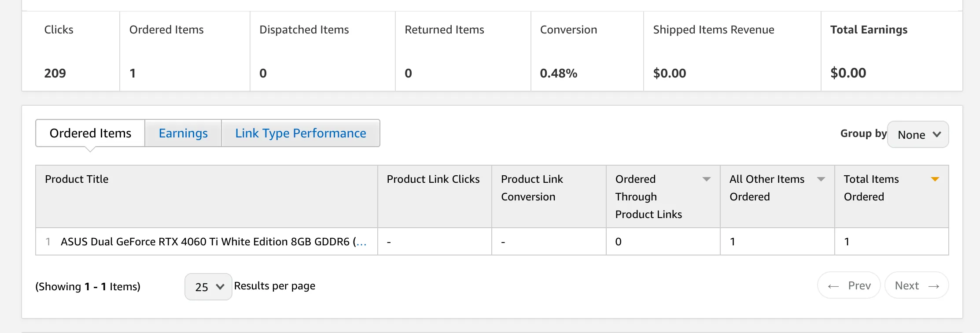This screenshot has width=980, height=333.
Task: Select the Clicks summary card showing 209
Action: 70,51
